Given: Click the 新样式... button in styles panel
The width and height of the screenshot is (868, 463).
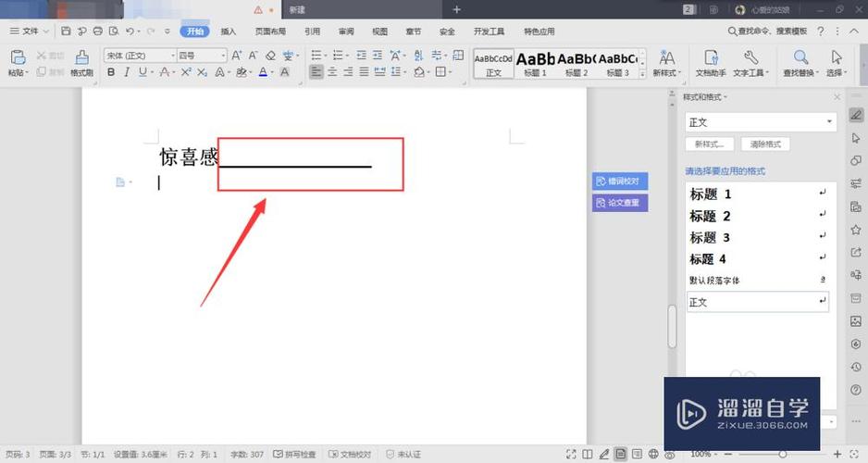Looking at the screenshot, I should 710,144.
